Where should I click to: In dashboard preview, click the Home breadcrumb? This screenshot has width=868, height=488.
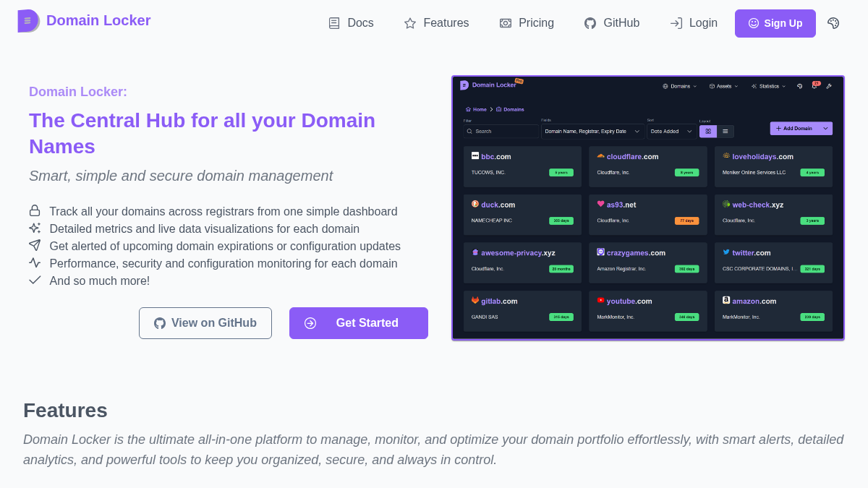coord(476,109)
